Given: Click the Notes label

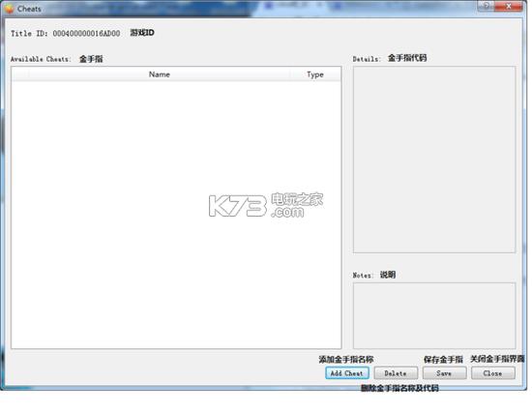Looking at the screenshot, I should 363,275.
